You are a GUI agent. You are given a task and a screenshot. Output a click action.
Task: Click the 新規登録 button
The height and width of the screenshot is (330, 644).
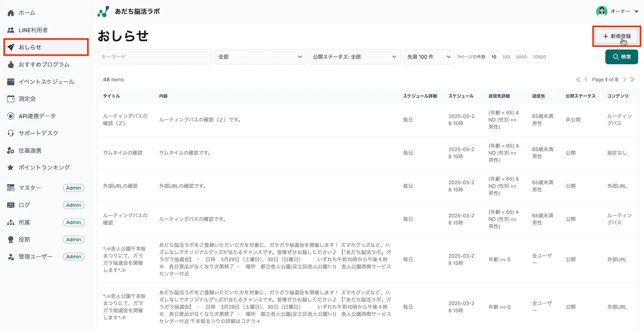(616, 36)
